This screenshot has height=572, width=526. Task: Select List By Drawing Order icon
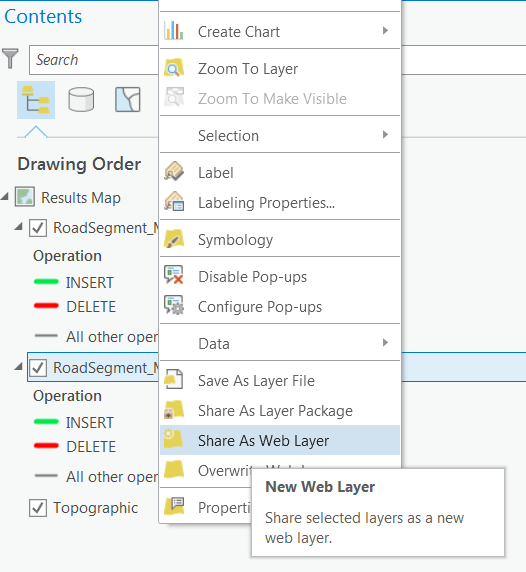click(36, 100)
